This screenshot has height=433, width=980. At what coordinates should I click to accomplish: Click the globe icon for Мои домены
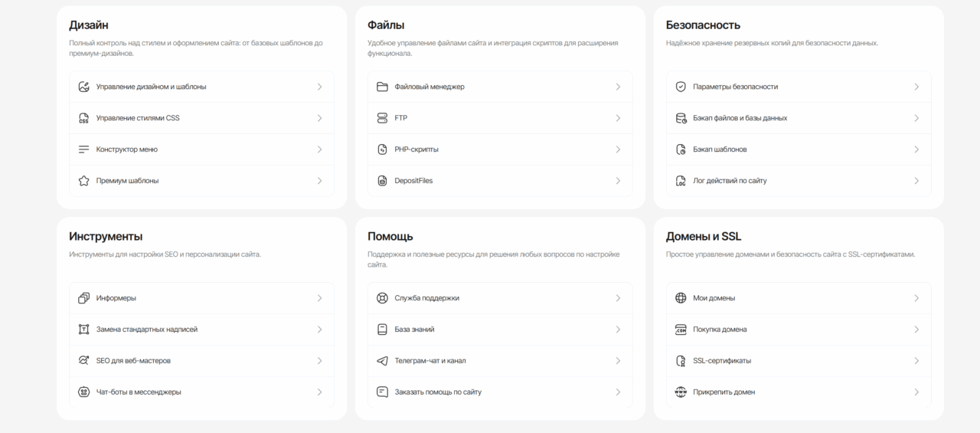tap(681, 298)
